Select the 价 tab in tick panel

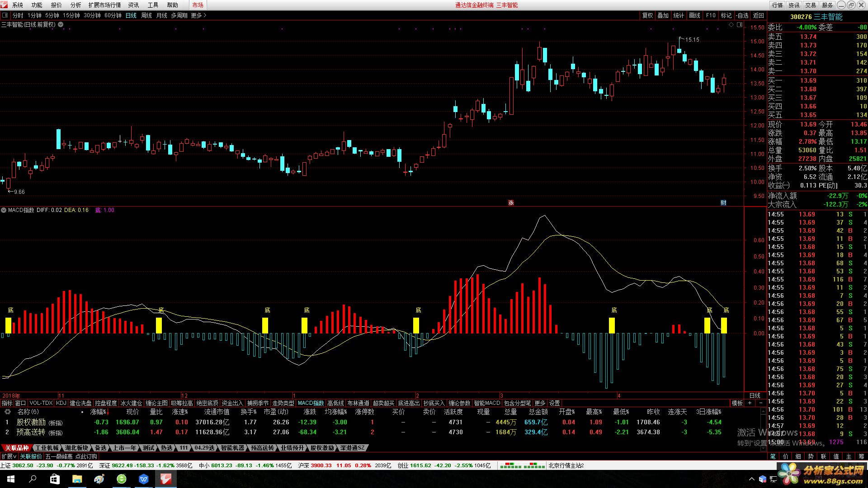(x=786, y=456)
